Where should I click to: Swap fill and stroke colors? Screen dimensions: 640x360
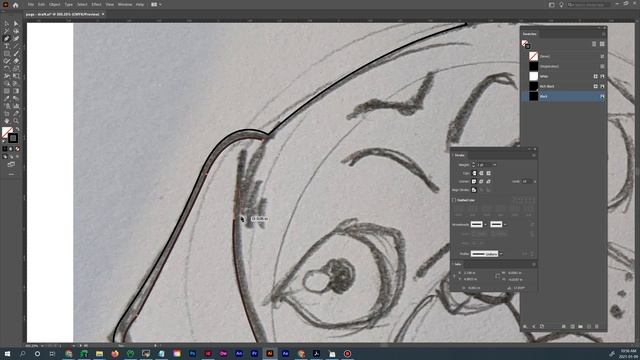click(x=17, y=129)
